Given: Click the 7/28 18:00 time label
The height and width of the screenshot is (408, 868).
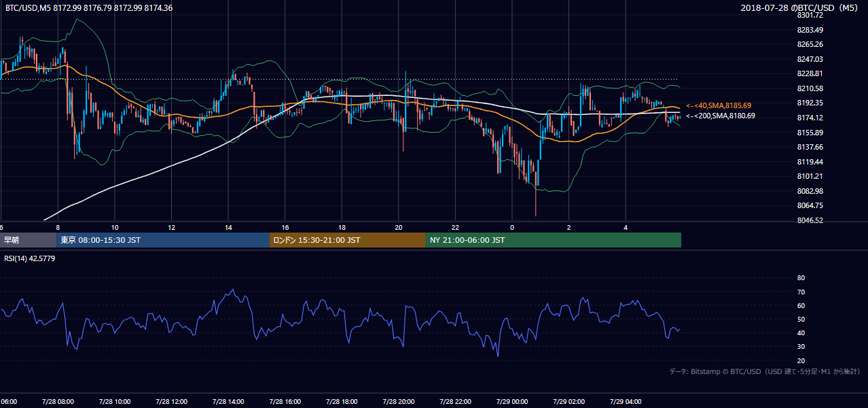Looking at the screenshot, I should click(341, 402).
